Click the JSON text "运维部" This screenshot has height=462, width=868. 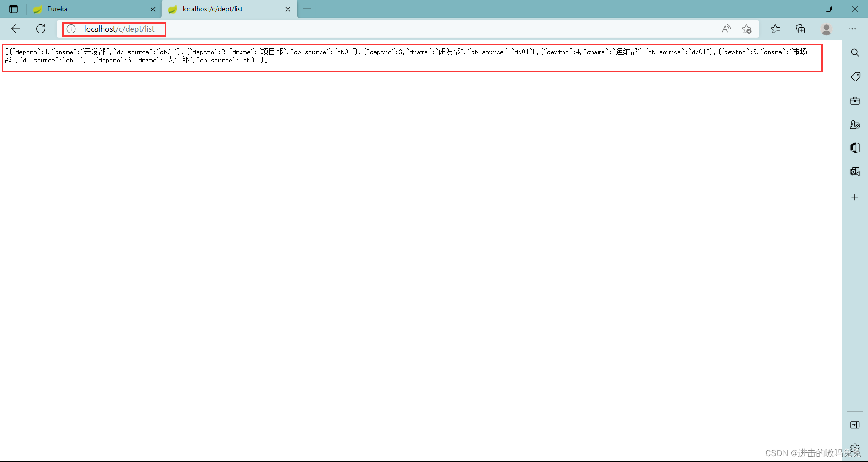pos(626,52)
